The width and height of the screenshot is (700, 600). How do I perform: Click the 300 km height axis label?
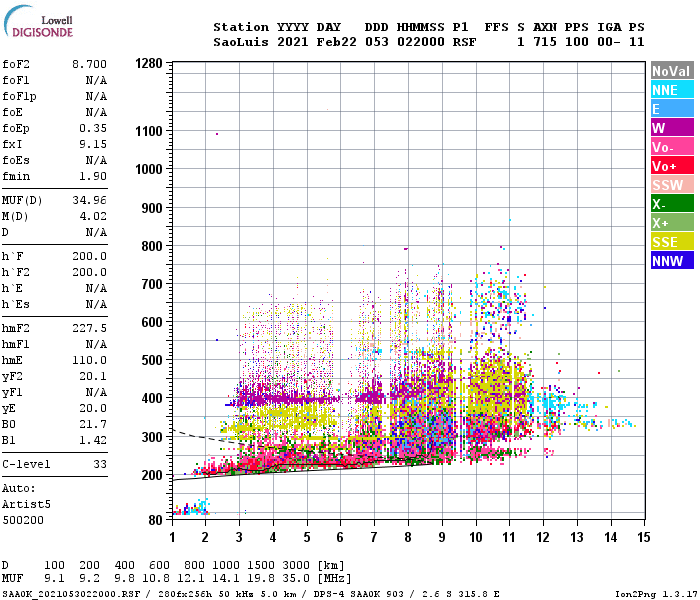pos(152,436)
